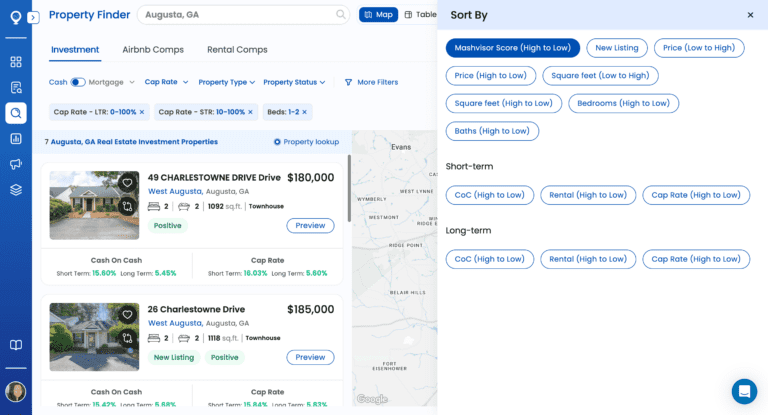Open the dashboard grid icon in sidebar

pos(16,61)
